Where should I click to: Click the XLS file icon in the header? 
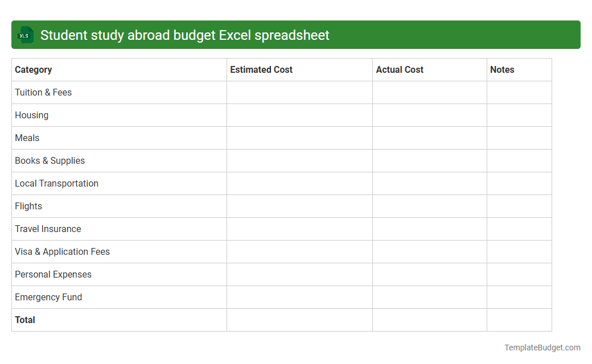(25, 35)
